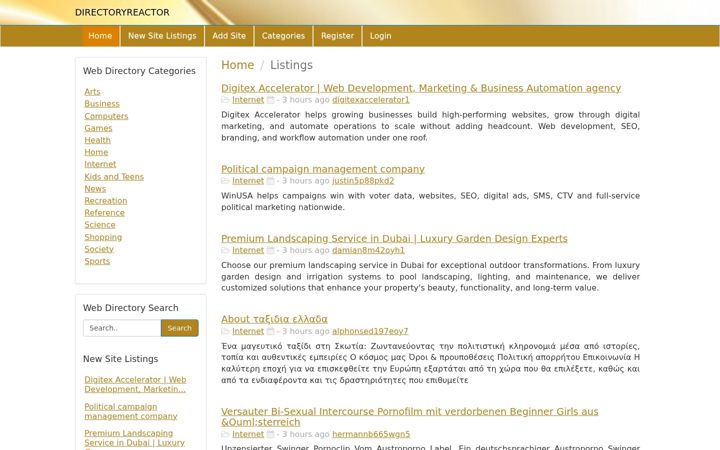Click the DIRECTORYREACTOR site title
This screenshot has width=720, height=450.
tap(122, 12)
